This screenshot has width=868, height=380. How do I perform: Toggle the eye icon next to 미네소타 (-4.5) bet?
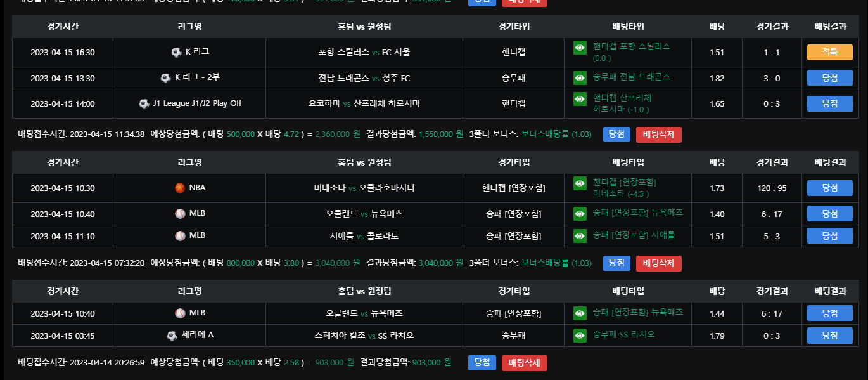[580, 183]
